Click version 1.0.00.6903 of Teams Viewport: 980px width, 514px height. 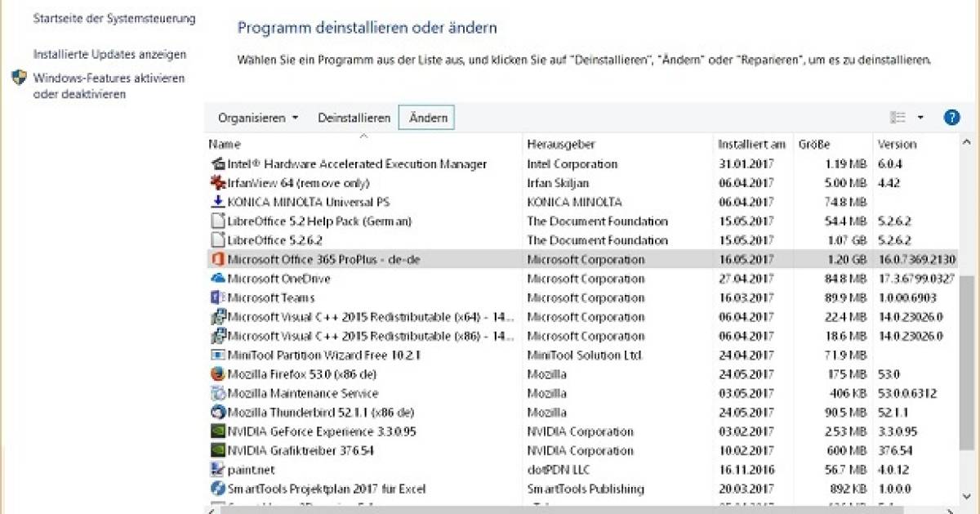906,297
